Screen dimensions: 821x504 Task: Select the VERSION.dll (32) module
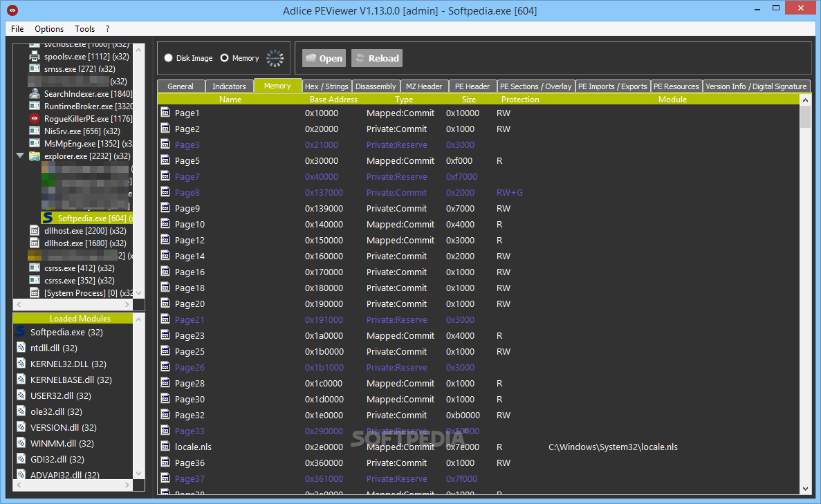(64, 427)
